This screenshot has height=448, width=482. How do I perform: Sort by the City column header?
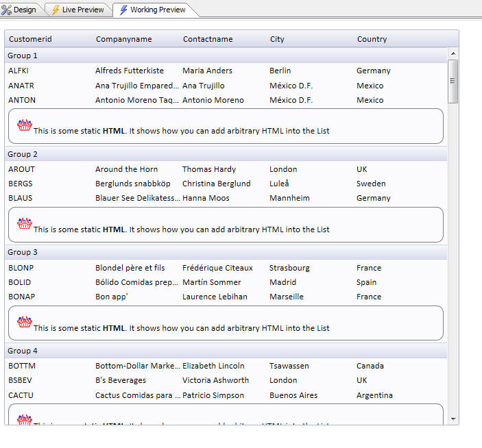(277, 39)
